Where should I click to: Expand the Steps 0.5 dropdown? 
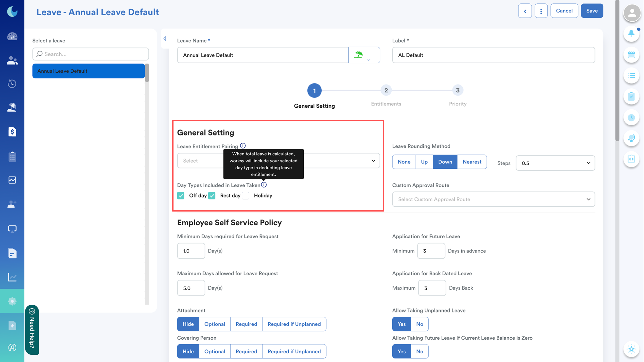click(555, 163)
